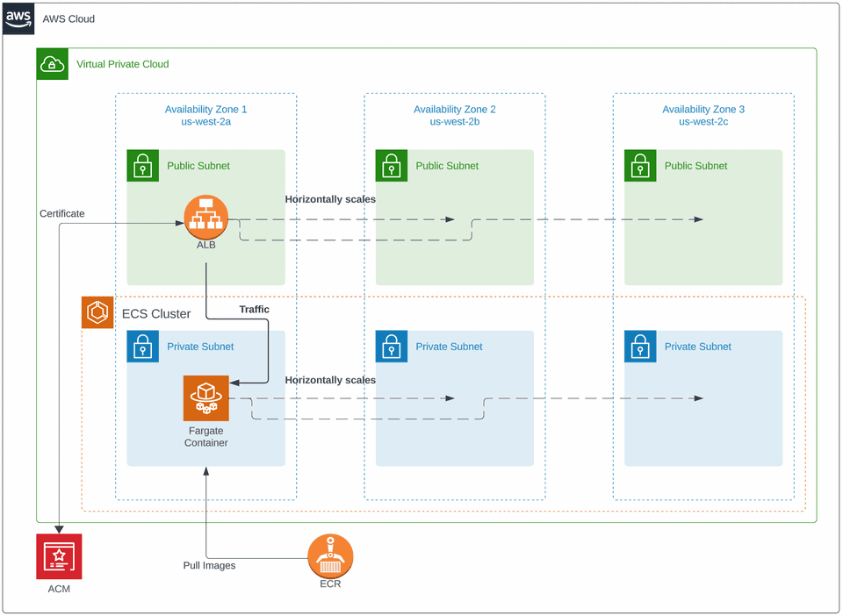Image resolution: width=843 pixels, height=616 pixels.
Task: Select the Virtual Private Cloud icon
Action: coord(52,64)
